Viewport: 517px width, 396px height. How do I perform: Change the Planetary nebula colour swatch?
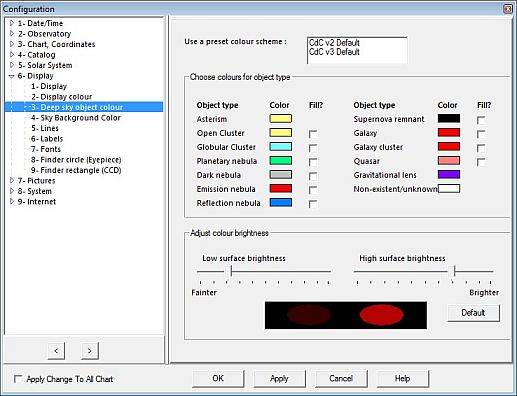(x=281, y=161)
